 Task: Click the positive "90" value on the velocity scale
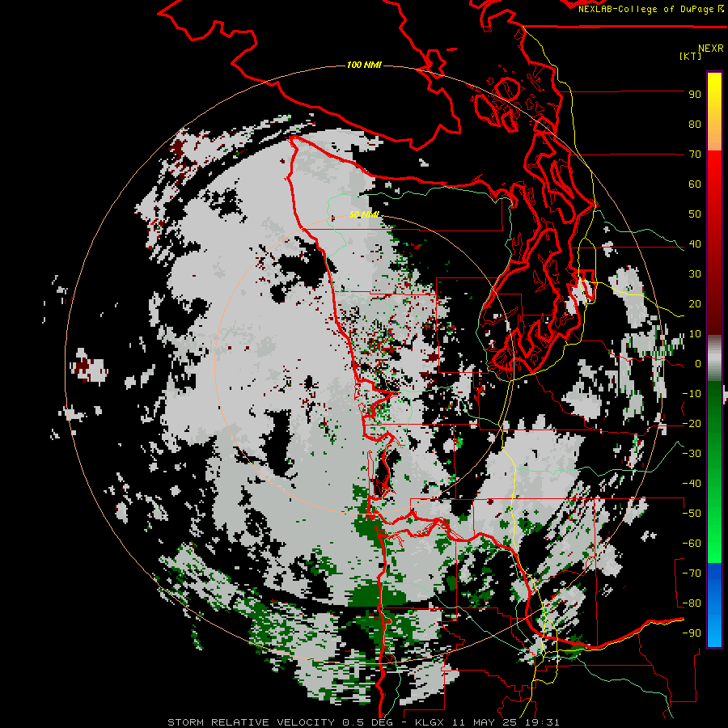(x=695, y=95)
